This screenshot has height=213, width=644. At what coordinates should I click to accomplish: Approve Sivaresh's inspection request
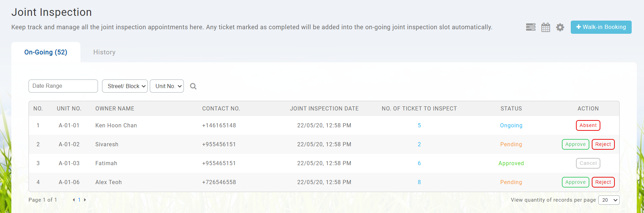[x=575, y=145]
